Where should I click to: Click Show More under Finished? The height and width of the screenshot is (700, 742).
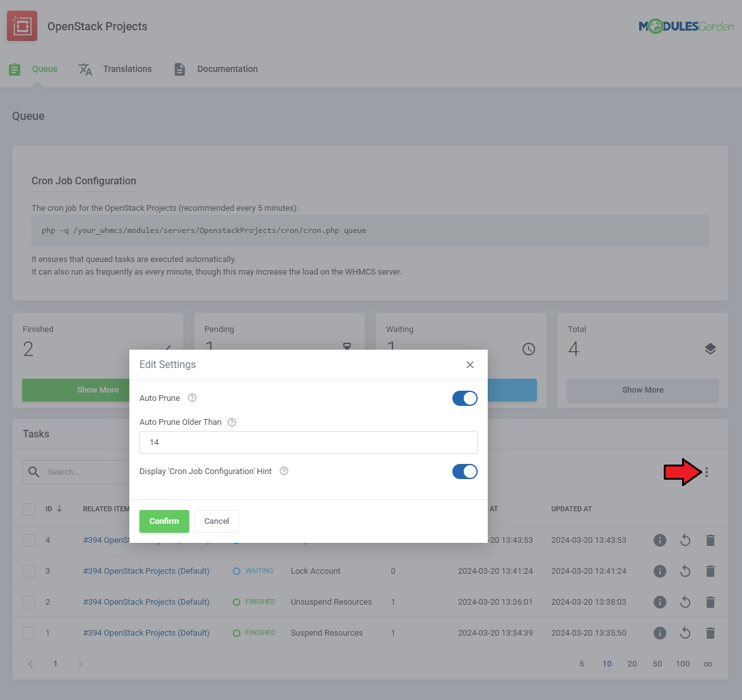coord(76,390)
